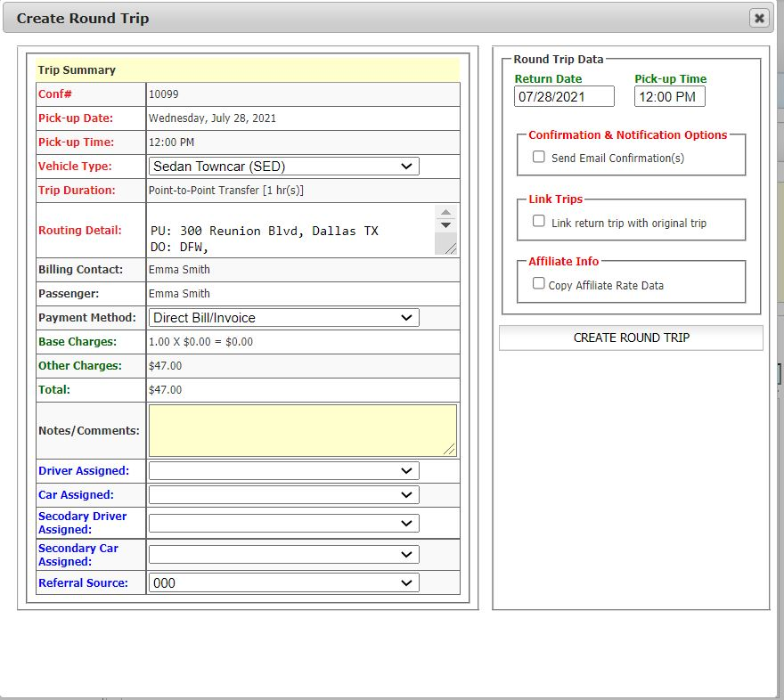Open Secondary Car Assigned dropdown
This screenshot has height=700, width=784.
point(283,554)
